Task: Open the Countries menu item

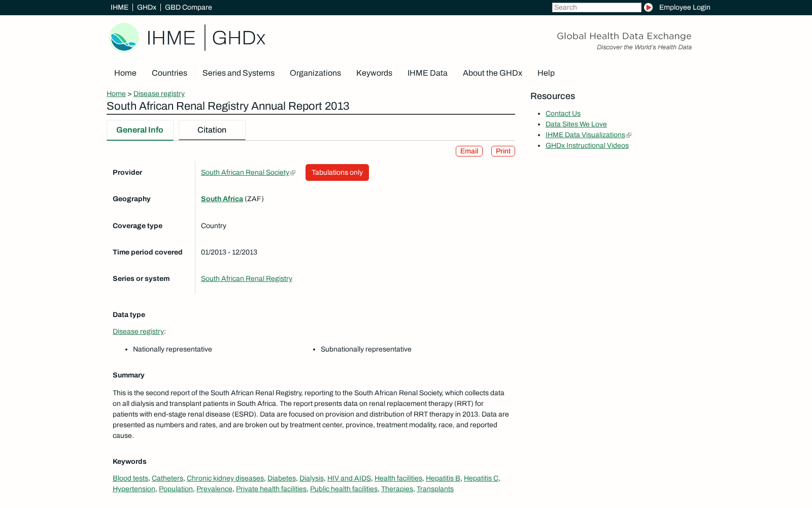Action: 170,73
